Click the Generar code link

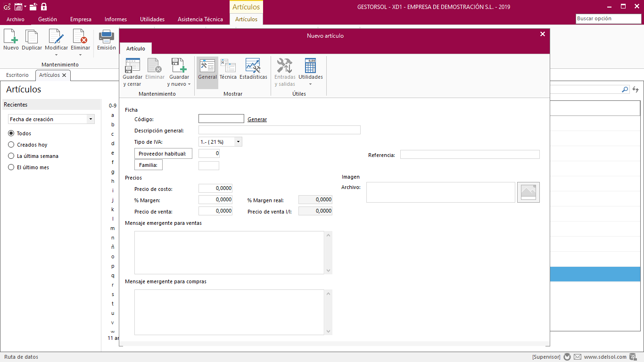point(257,119)
